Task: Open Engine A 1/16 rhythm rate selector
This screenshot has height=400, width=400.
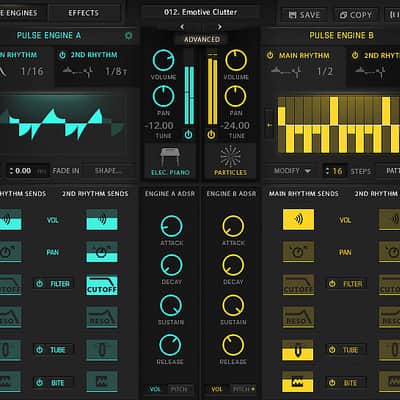Action: [x=32, y=71]
